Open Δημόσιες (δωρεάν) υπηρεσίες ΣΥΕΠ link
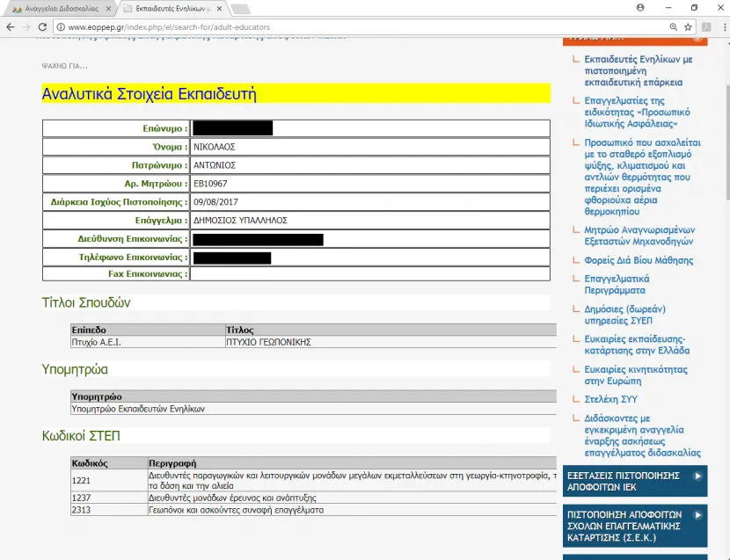Image resolution: width=730 pixels, height=560 pixels. pyautogui.click(x=624, y=315)
